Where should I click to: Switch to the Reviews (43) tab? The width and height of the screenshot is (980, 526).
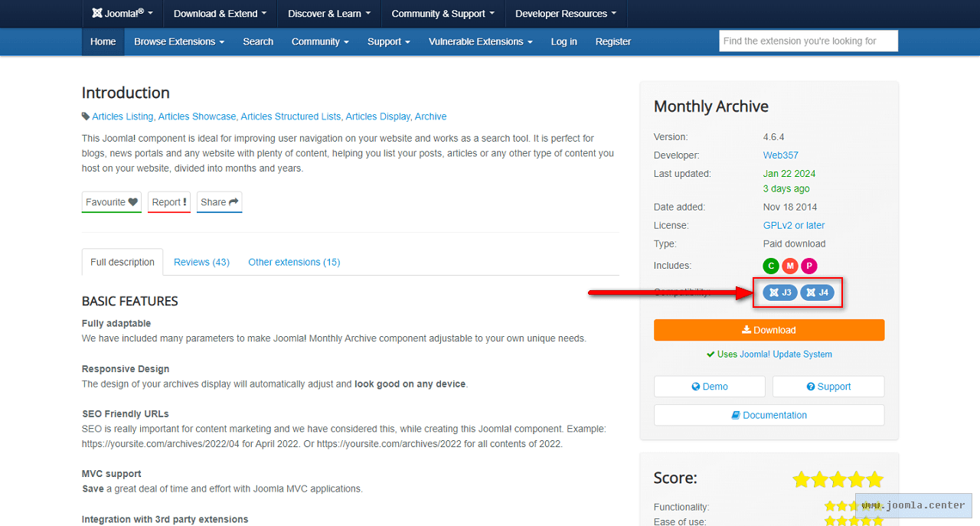click(x=201, y=262)
